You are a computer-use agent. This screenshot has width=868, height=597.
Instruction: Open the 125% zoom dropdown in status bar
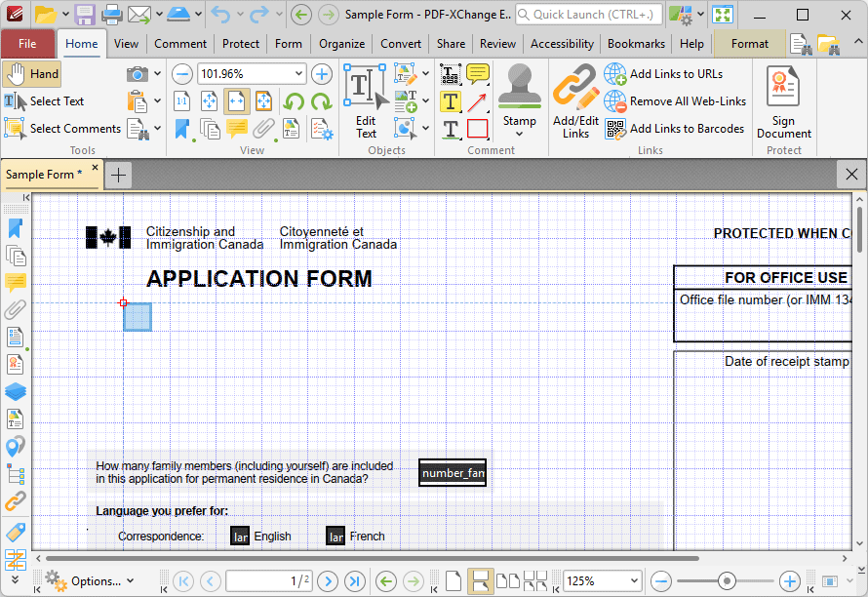click(x=634, y=581)
